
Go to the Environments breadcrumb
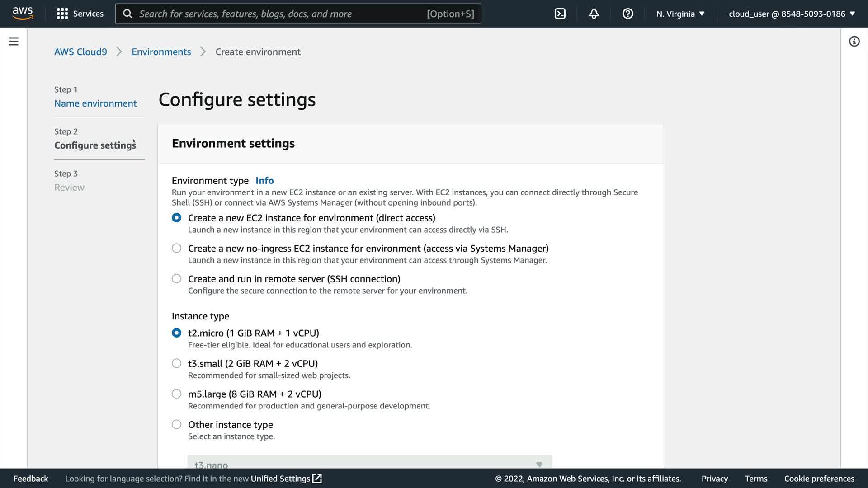pyautogui.click(x=161, y=52)
